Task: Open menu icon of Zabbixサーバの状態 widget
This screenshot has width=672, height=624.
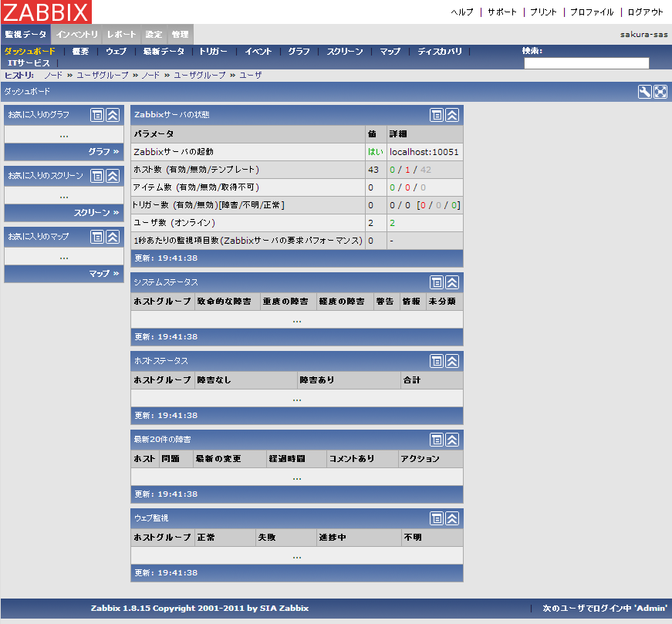Action: [437, 115]
